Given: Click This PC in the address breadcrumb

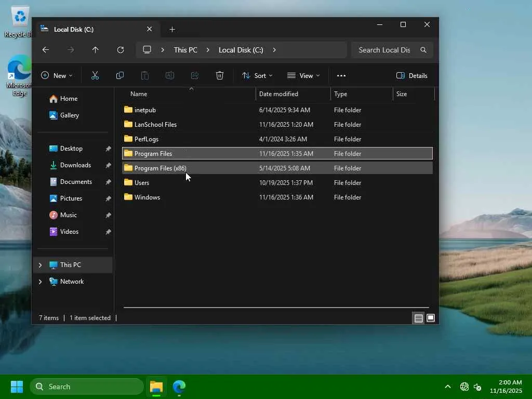Looking at the screenshot, I should pos(185,50).
